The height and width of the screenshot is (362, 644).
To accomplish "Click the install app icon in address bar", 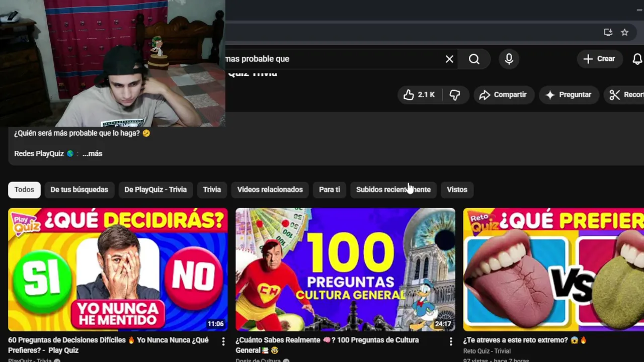I will pos(608,32).
